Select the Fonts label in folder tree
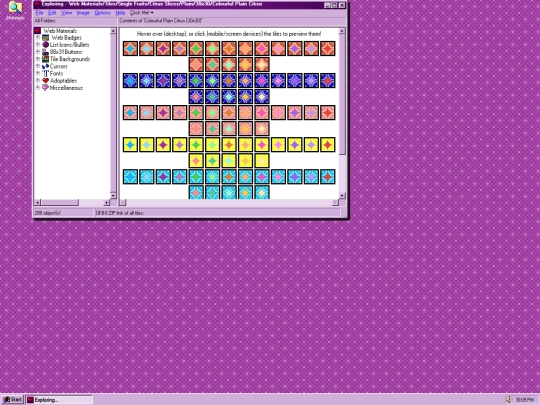 (56, 73)
